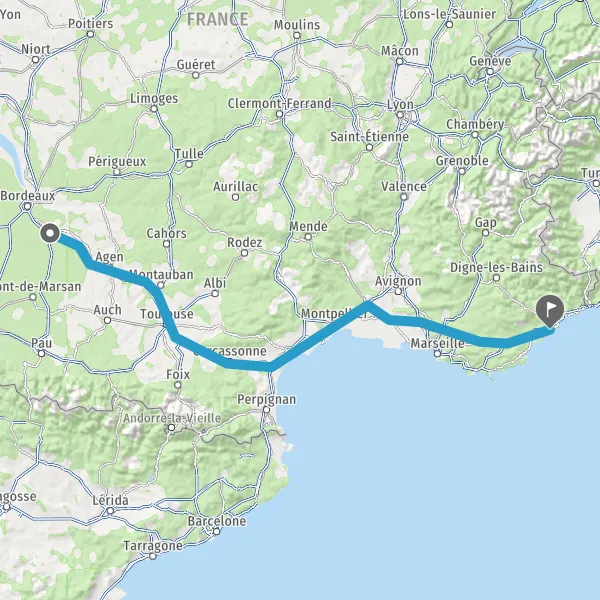This screenshot has height=600, width=600.
Task: Click the Barcelone city dot marker
Action: (x=217, y=531)
